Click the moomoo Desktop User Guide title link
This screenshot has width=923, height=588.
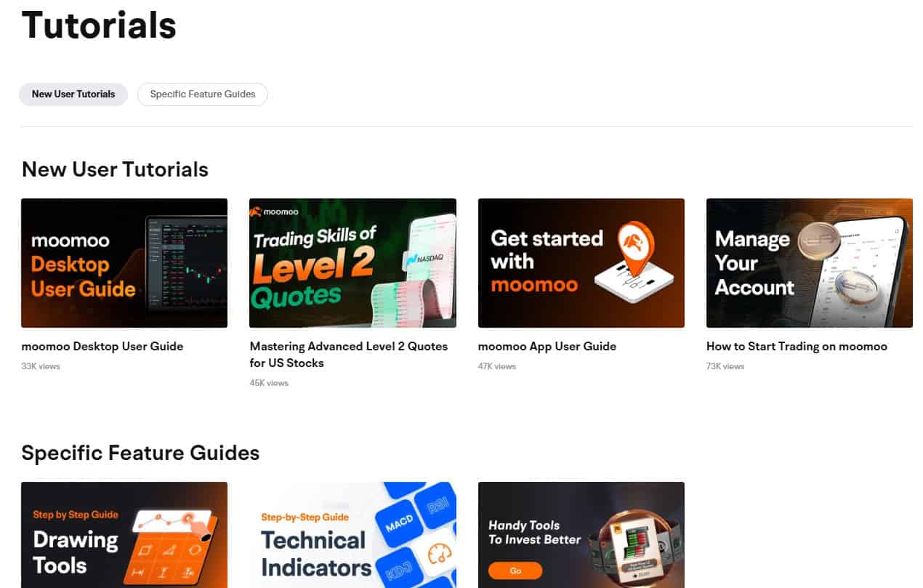[102, 347]
